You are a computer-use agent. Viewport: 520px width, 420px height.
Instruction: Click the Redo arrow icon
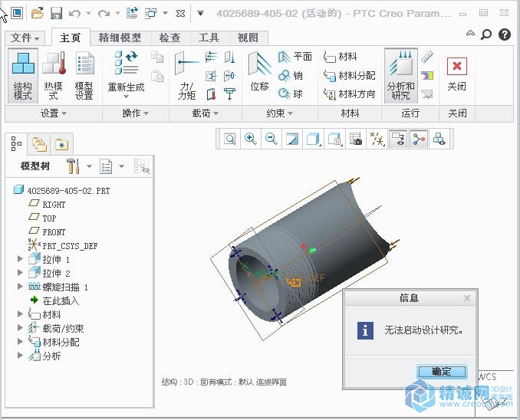(x=104, y=14)
